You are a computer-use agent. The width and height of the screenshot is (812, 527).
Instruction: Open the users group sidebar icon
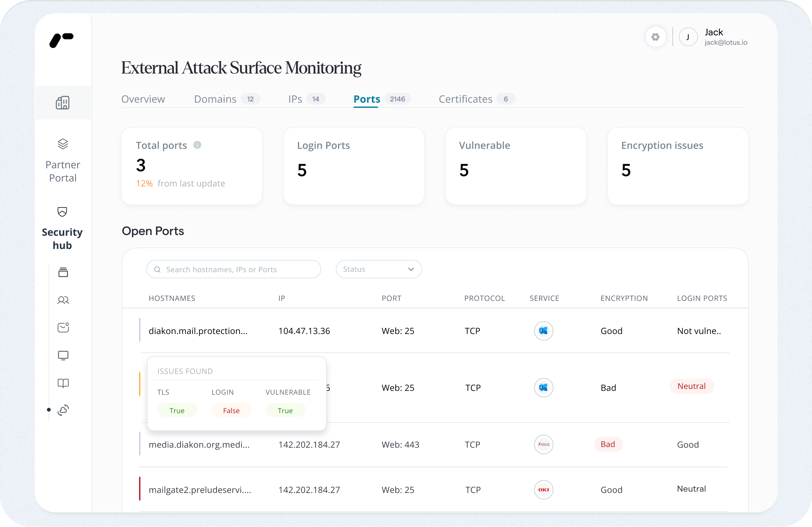(x=63, y=300)
